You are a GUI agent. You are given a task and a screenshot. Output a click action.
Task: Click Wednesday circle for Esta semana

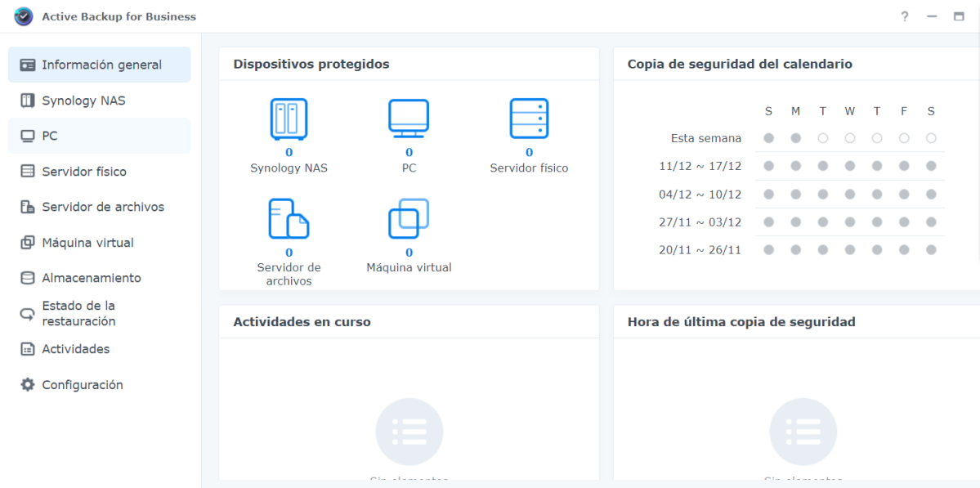[x=850, y=138]
